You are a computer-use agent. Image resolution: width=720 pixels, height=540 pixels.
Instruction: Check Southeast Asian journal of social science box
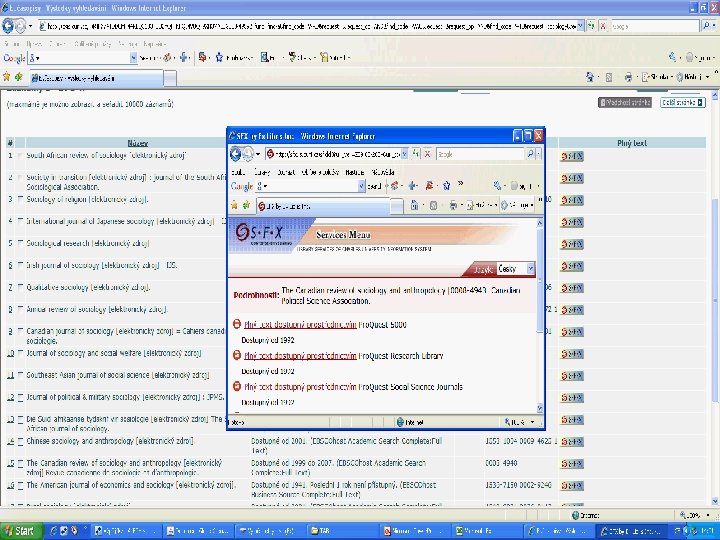(20, 376)
